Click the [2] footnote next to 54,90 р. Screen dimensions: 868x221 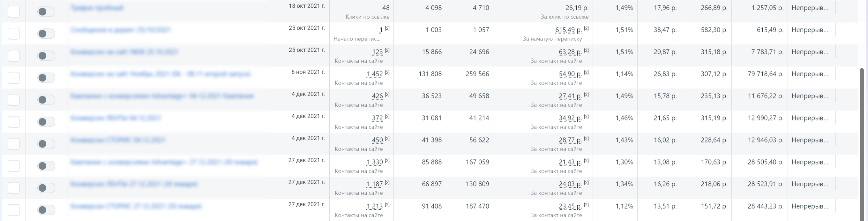click(586, 72)
